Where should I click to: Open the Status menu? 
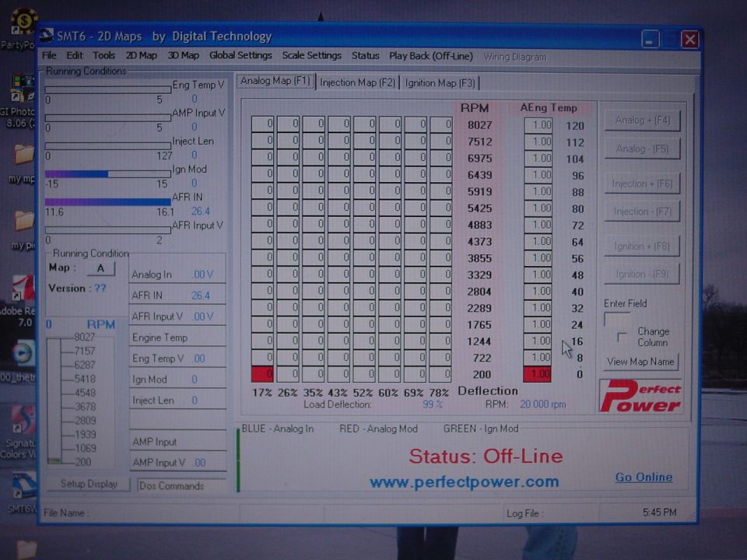[366, 55]
